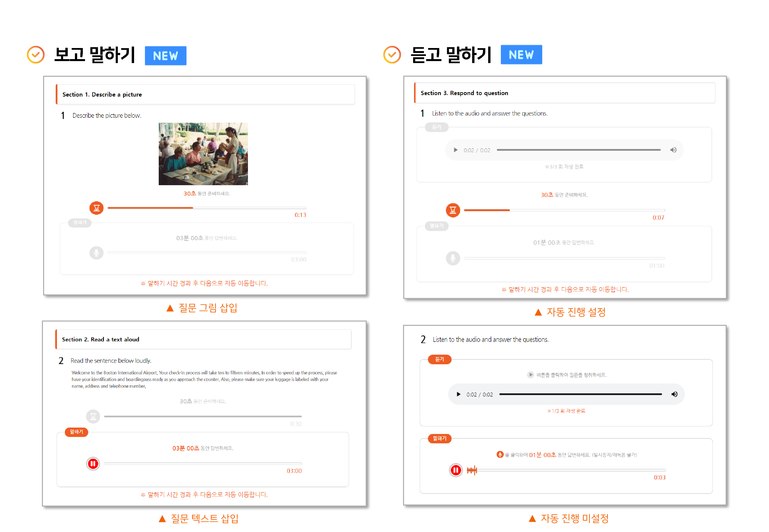
Task: Click the orange 말하기 tab in Section 2
Action: [76, 432]
